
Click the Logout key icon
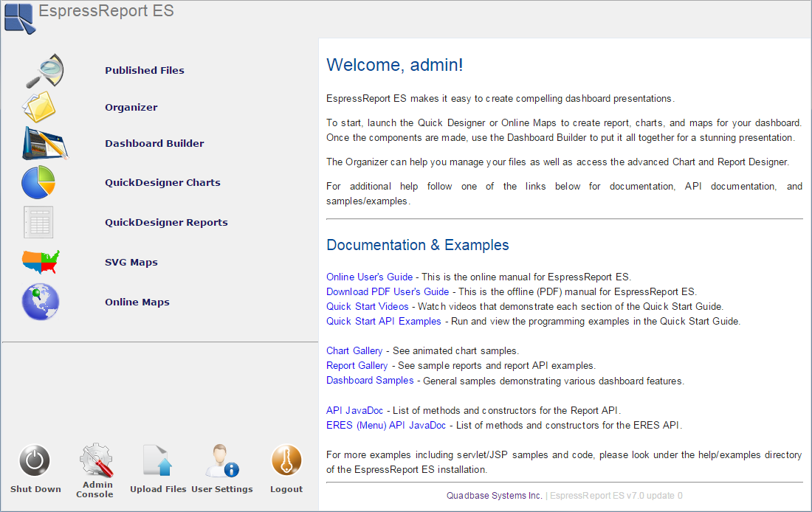click(x=286, y=460)
